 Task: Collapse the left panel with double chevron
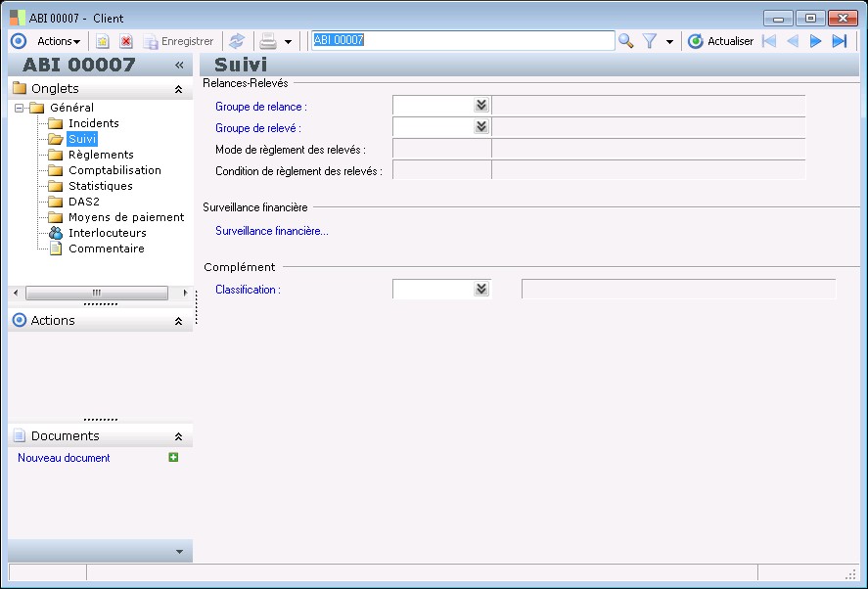(x=179, y=65)
